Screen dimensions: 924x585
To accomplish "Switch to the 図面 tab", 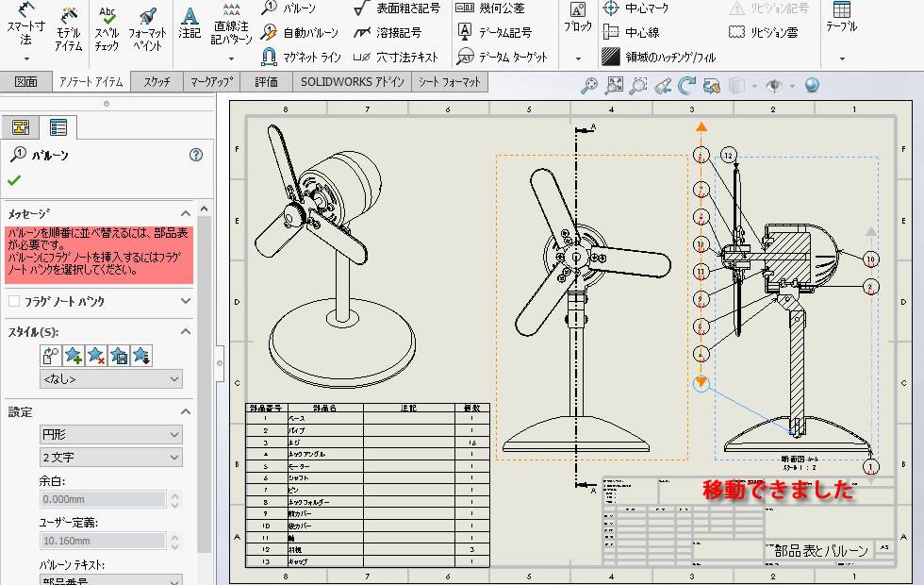I will [26, 82].
